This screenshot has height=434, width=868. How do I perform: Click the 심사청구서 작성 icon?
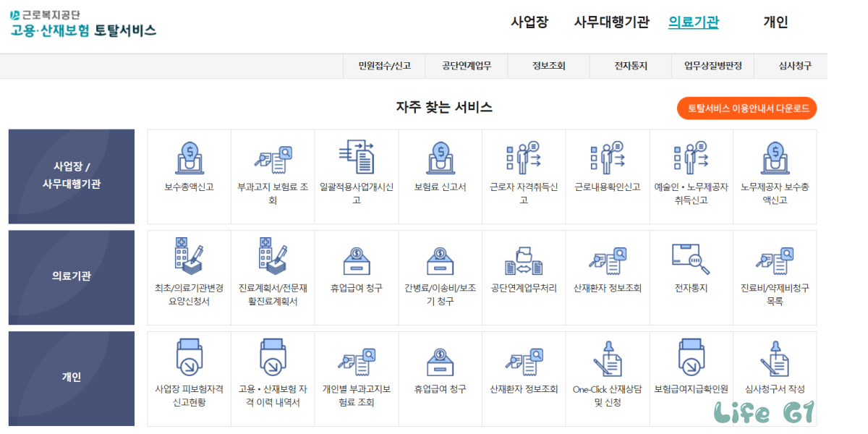point(775,357)
